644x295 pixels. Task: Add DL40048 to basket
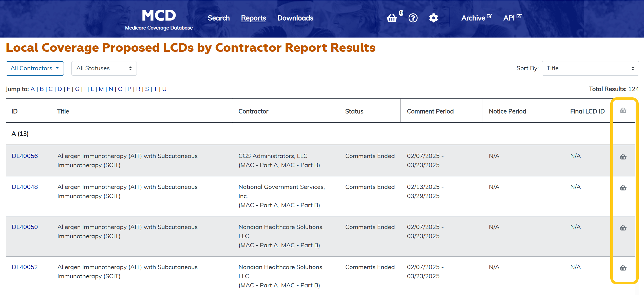pos(623,188)
